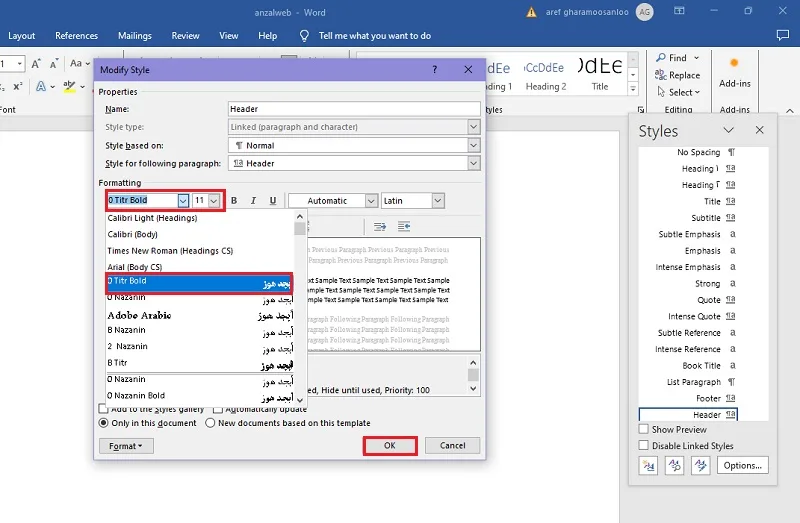Enable the Show Preview checkbox
The width and height of the screenshot is (800, 523).
[644, 429]
